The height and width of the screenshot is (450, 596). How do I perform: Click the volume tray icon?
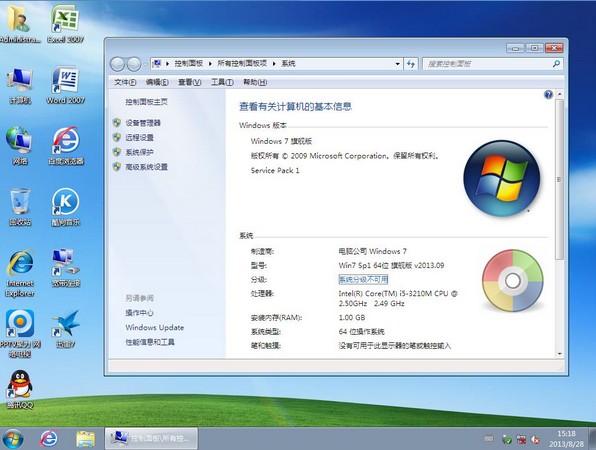point(536,440)
